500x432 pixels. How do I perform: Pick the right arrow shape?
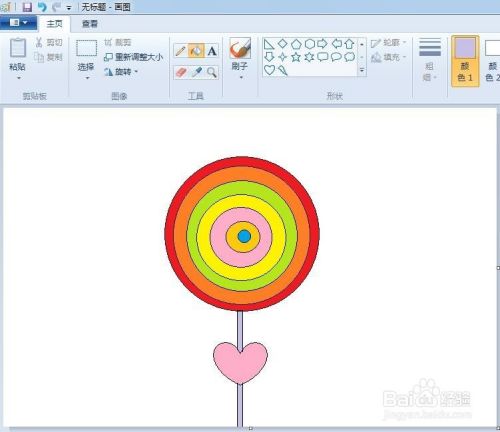[x=322, y=44]
